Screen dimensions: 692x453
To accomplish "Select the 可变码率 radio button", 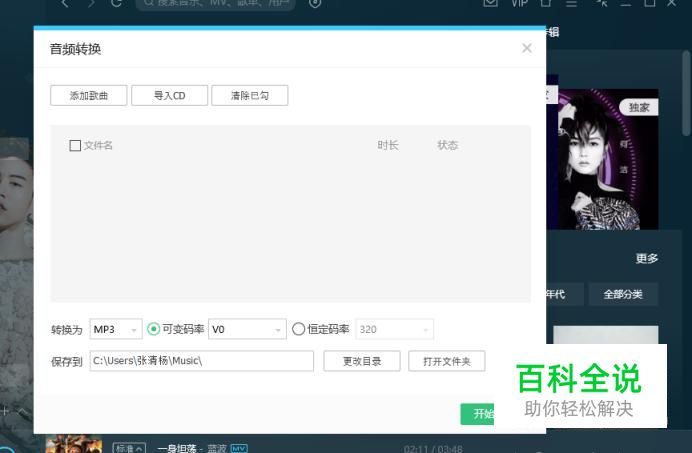I will pos(153,329).
